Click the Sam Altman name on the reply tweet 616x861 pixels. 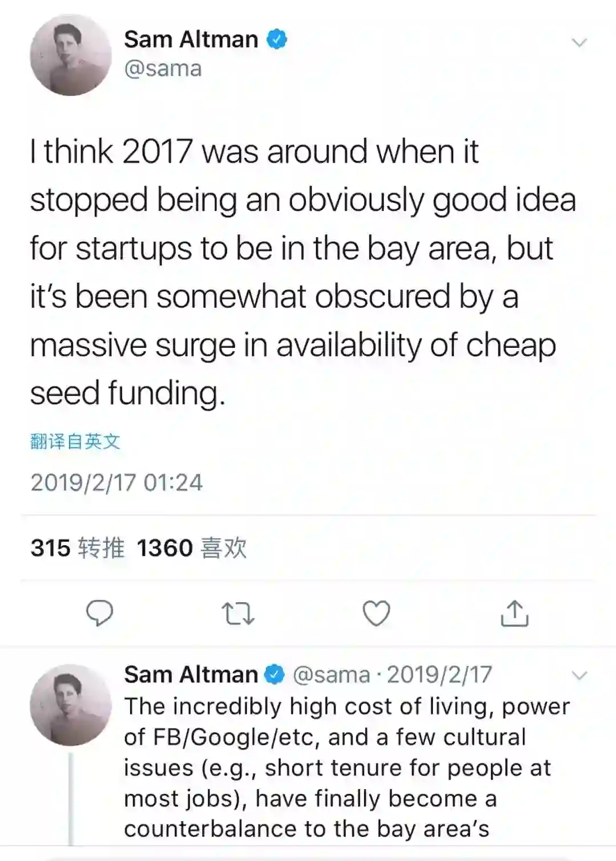pos(191,675)
